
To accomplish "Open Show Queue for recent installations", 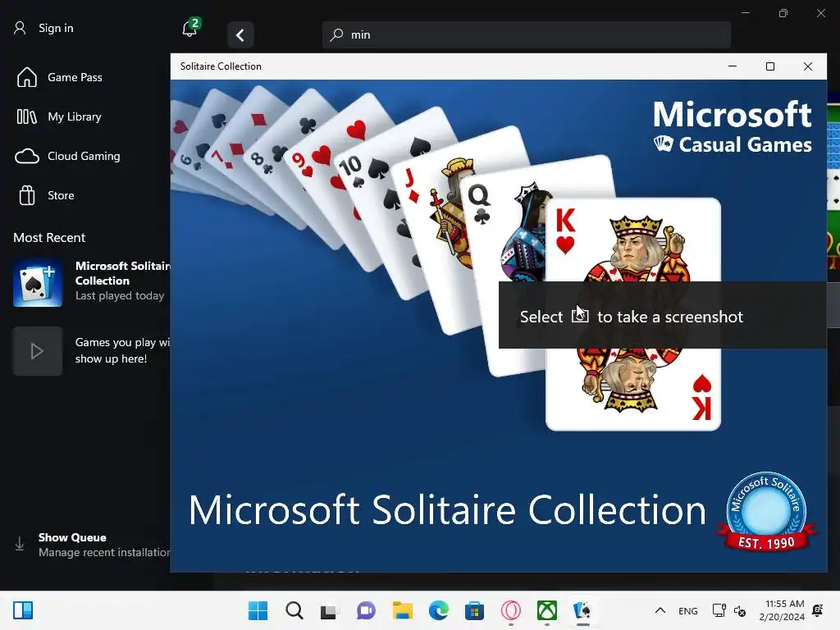I will tap(91, 545).
